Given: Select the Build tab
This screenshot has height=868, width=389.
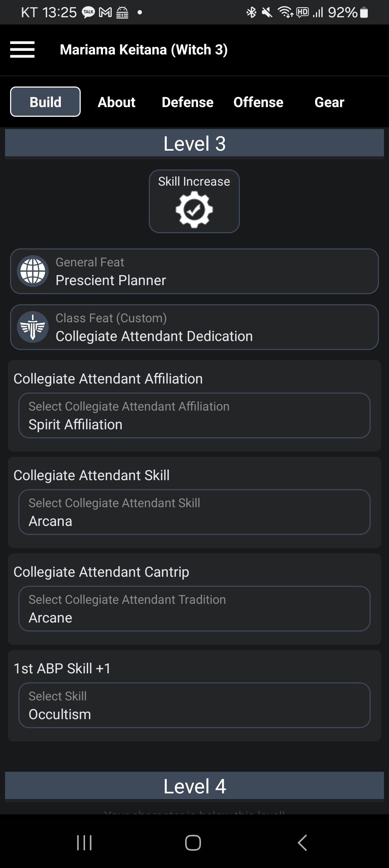Looking at the screenshot, I should pos(45,102).
